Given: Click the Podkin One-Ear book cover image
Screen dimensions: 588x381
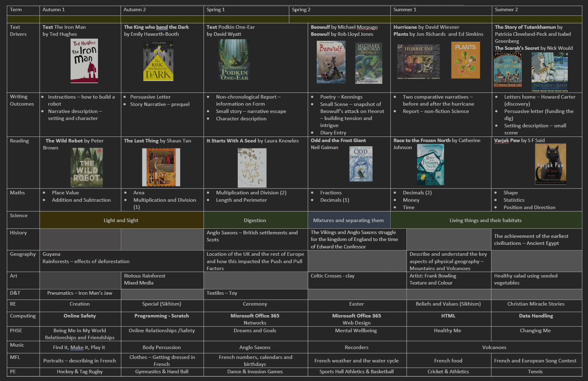Looking at the screenshot, I should pos(234,60).
